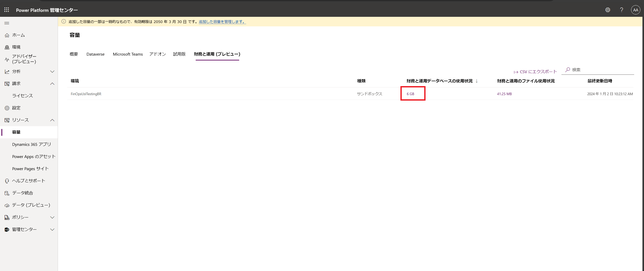
Task: Open the FinOpsUslTestingBR environment link
Action: coord(86,94)
